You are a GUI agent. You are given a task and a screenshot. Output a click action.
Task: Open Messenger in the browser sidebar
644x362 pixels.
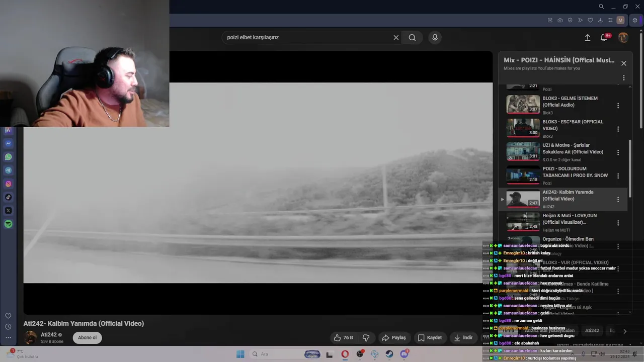pyautogui.click(x=8, y=143)
